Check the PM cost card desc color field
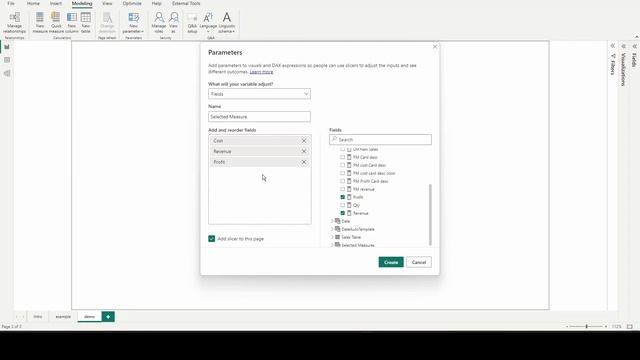 point(342,173)
